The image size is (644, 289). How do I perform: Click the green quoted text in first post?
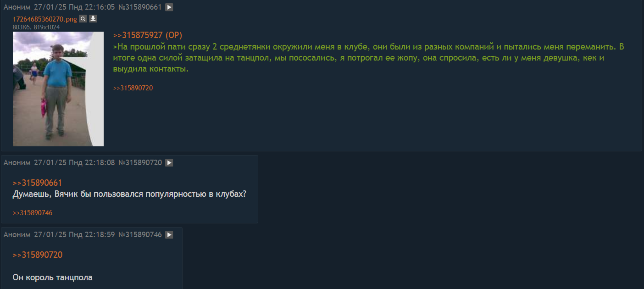321,58
